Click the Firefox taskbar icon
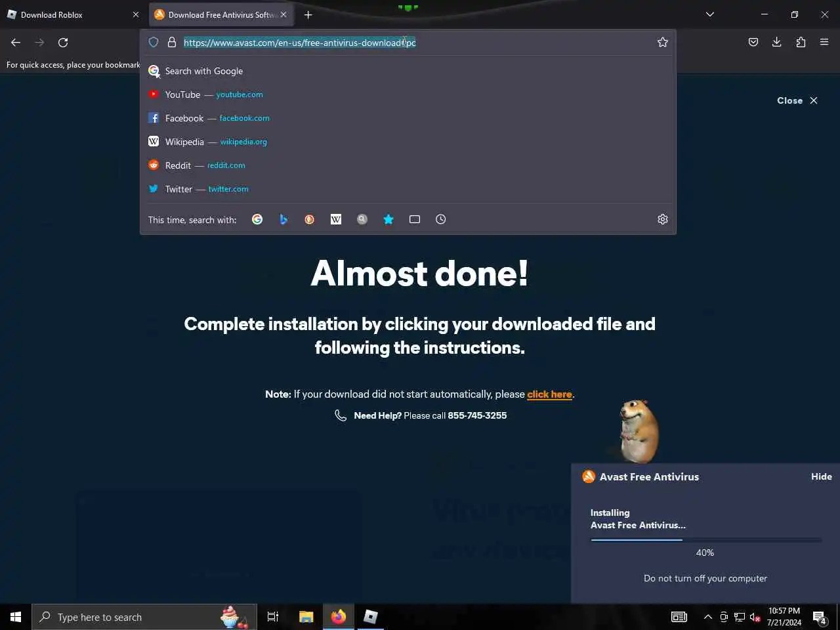The height and width of the screenshot is (630, 840). pyautogui.click(x=339, y=617)
